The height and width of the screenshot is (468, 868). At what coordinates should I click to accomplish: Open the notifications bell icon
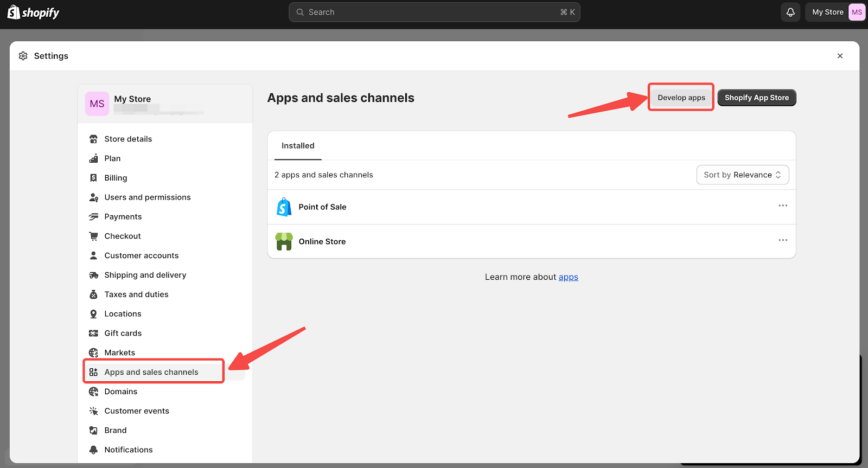(x=790, y=12)
